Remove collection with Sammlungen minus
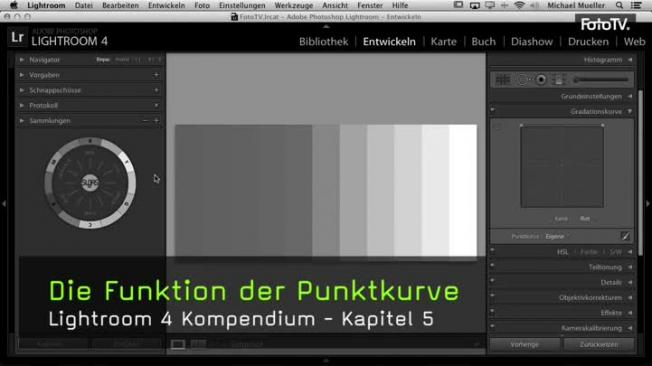This screenshot has width=652, height=366. (x=145, y=121)
